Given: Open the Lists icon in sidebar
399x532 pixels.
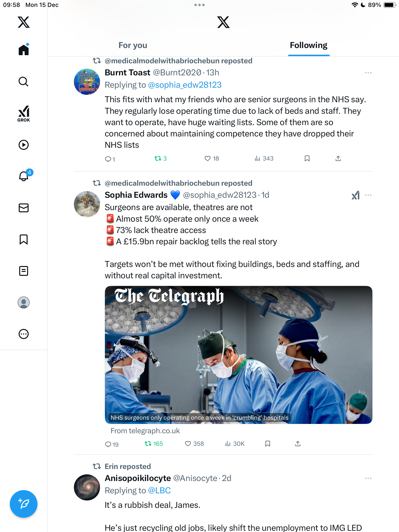Looking at the screenshot, I should (24, 271).
